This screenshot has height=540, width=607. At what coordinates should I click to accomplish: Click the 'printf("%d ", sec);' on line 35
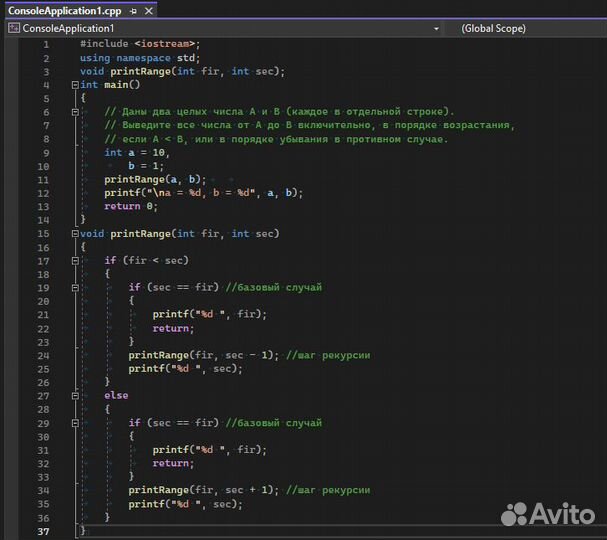coord(185,504)
